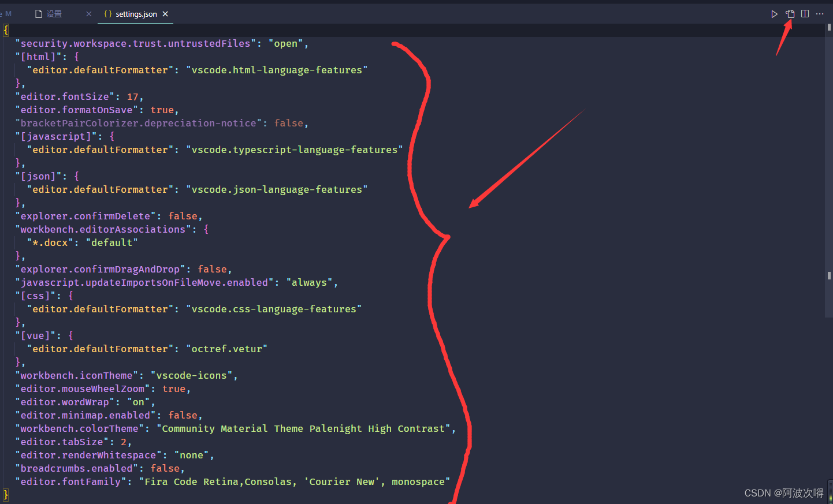
Task: Click the JSON braces icon on settings.json tab
Action: [108, 14]
